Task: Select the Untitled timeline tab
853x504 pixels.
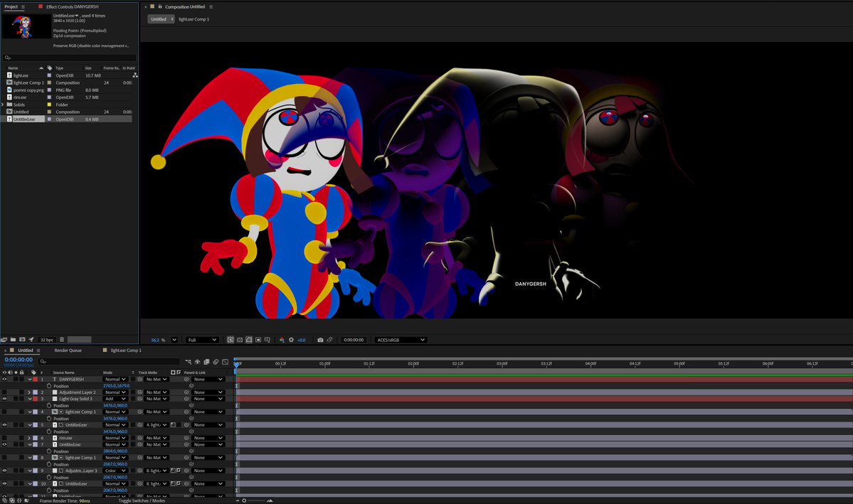Action: (x=25, y=350)
